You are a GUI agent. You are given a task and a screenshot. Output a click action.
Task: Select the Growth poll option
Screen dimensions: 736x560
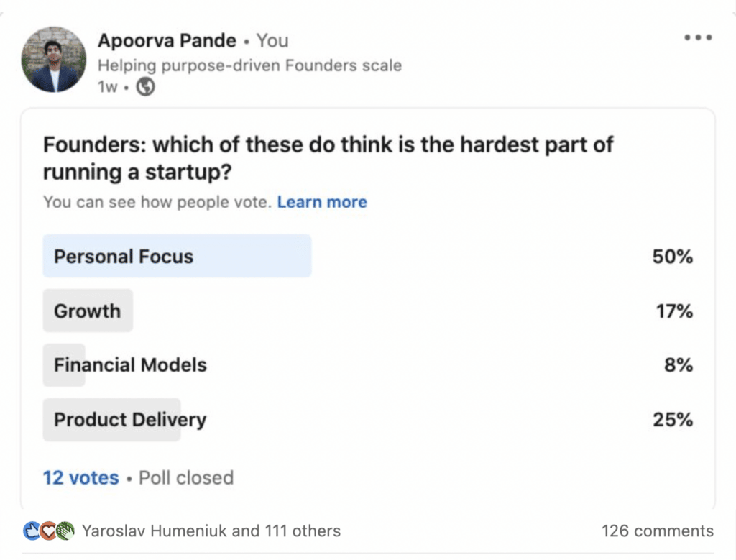click(x=87, y=311)
